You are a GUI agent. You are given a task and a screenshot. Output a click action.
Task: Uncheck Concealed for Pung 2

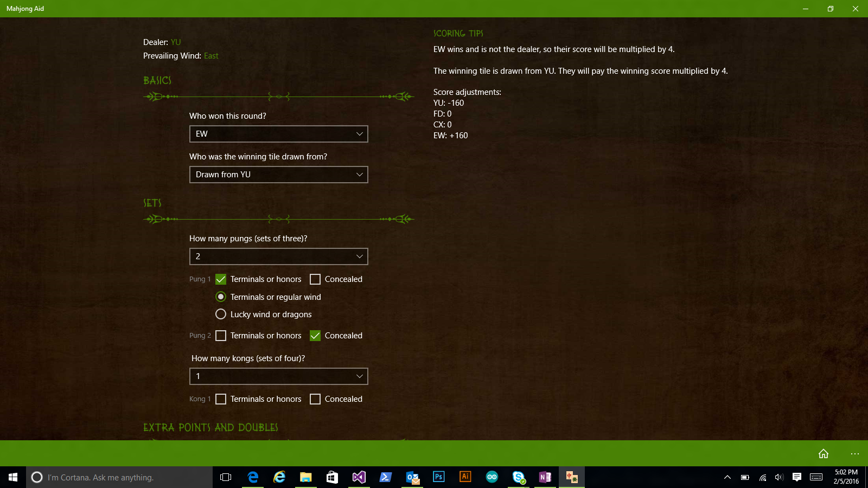point(315,336)
